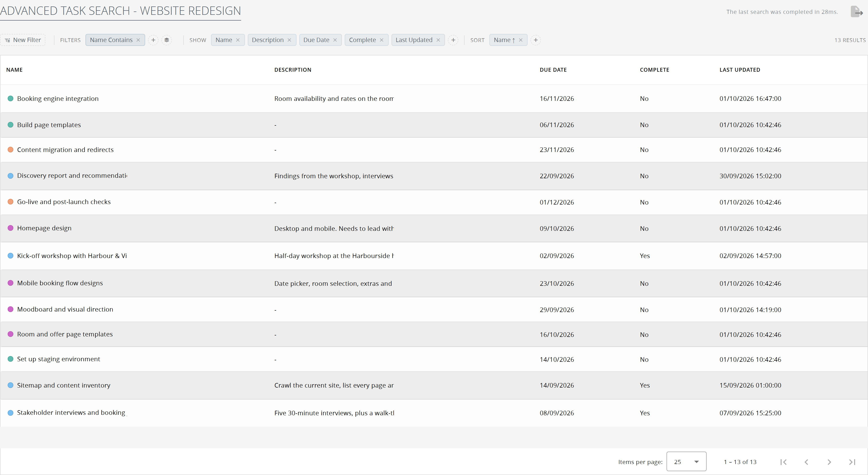This screenshot has height=475, width=868.
Task: Open the items per page dropdown
Action: pos(686,462)
